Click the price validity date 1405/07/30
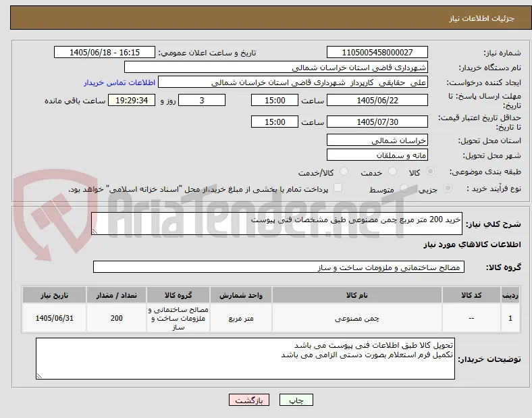The image size is (532, 418). pos(377,122)
